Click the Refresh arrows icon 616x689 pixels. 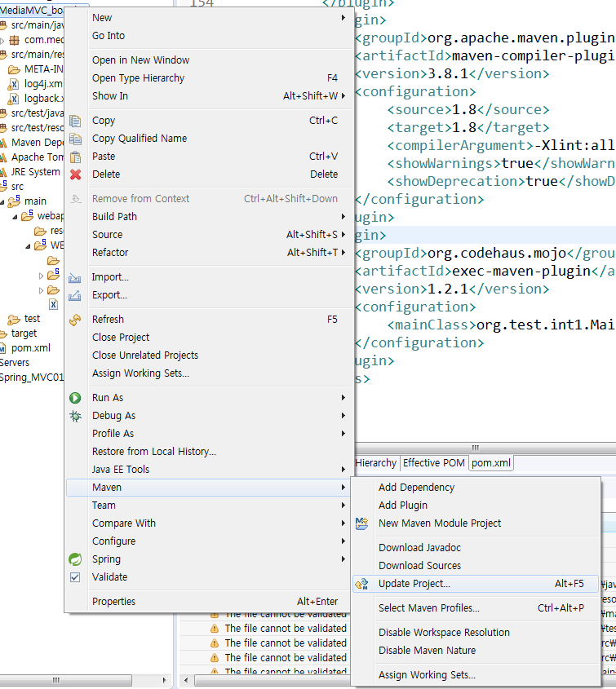pyautogui.click(x=75, y=320)
